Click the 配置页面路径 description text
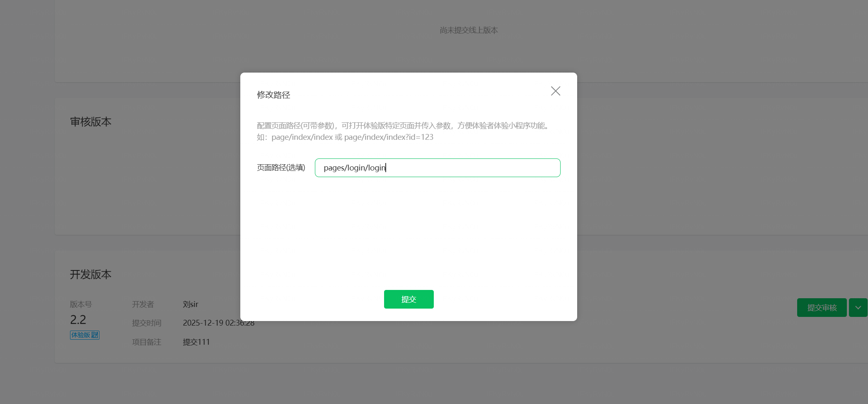The width and height of the screenshot is (868, 404). (x=404, y=126)
